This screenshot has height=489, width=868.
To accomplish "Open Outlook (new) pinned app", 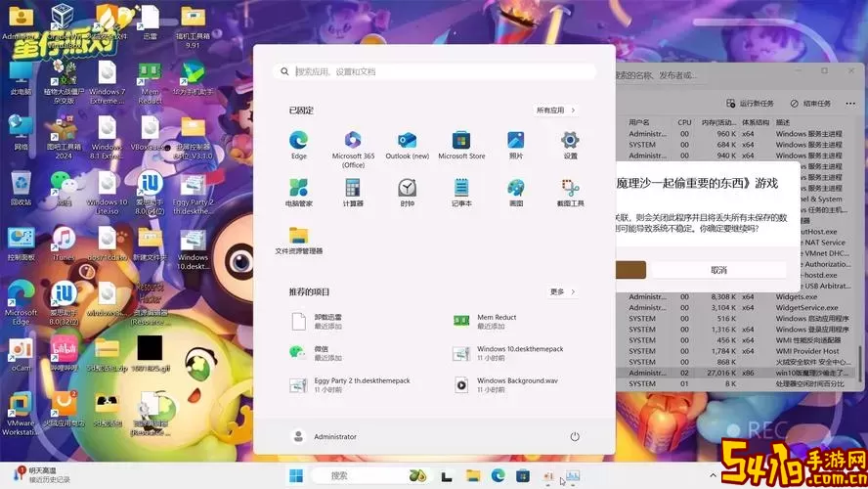I will click(407, 145).
